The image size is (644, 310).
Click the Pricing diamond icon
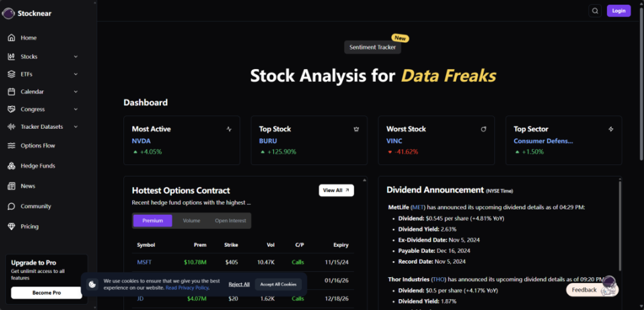(11, 226)
